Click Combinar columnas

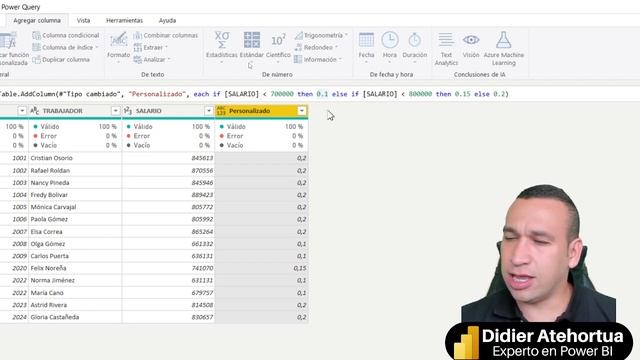(x=166, y=36)
